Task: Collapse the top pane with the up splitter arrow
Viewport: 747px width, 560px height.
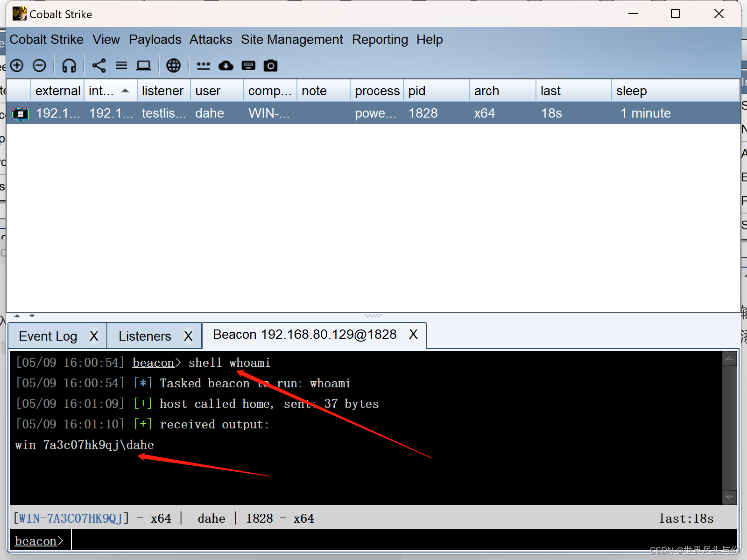Action: point(17,316)
